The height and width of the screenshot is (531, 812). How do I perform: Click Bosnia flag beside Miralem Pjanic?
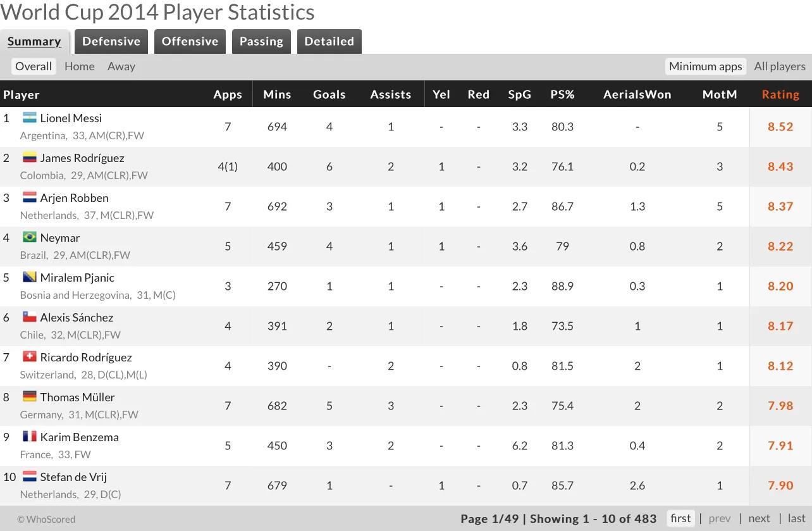click(x=29, y=277)
